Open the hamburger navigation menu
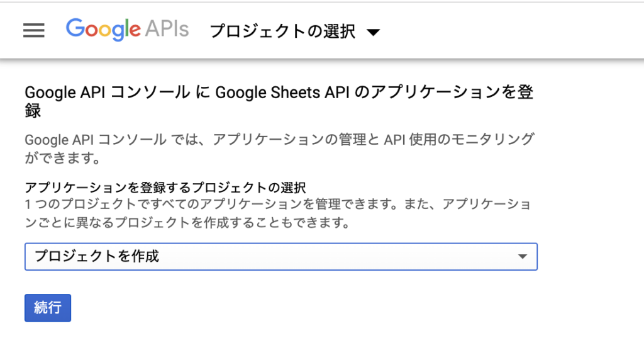644x343 pixels. pyautogui.click(x=34, y=30)
